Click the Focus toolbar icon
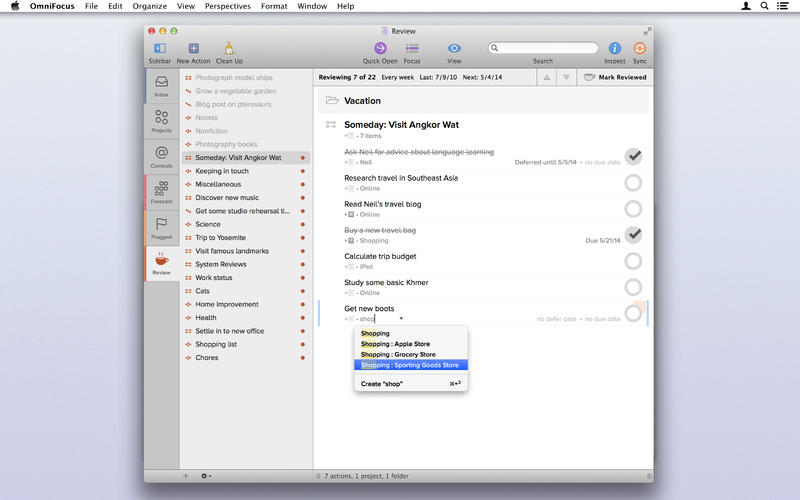 coord(412,48)
